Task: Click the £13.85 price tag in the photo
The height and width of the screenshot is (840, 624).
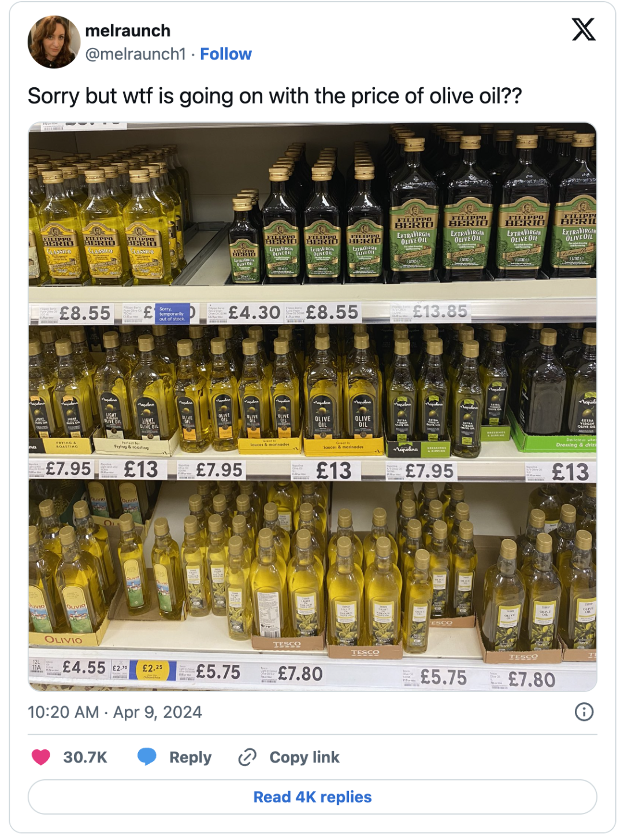Action: click(439, 312)
